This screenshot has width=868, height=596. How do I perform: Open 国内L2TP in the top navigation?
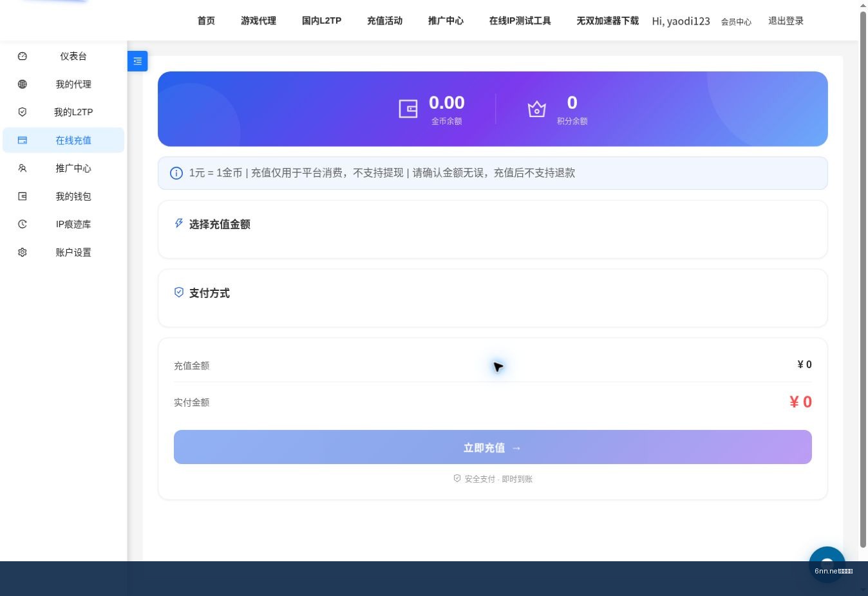coord(322,21)
